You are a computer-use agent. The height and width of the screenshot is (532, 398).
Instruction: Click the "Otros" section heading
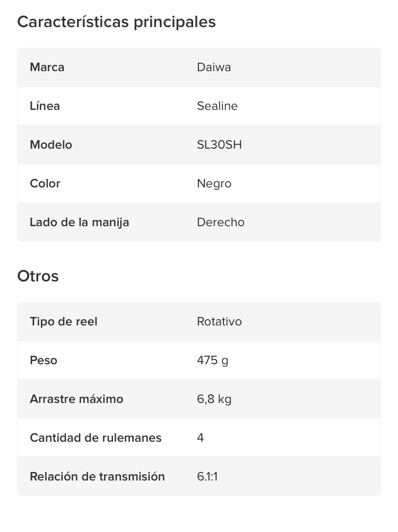38,276
